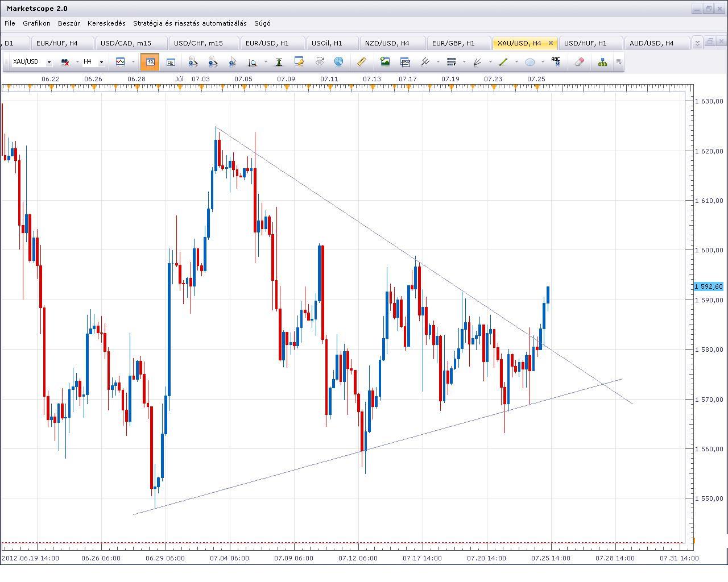Open the File menu
The height and width of the screenshot is (582, 728).
[10, 23]
